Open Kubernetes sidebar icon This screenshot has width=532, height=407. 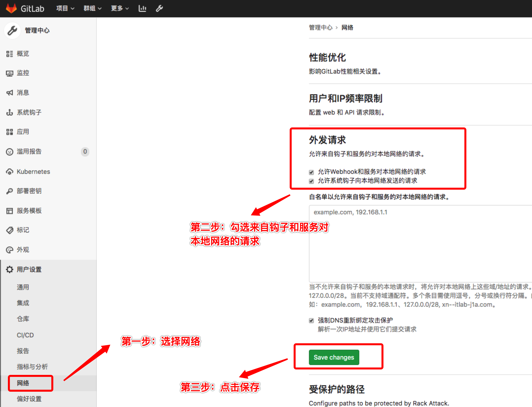coord(9,172)
